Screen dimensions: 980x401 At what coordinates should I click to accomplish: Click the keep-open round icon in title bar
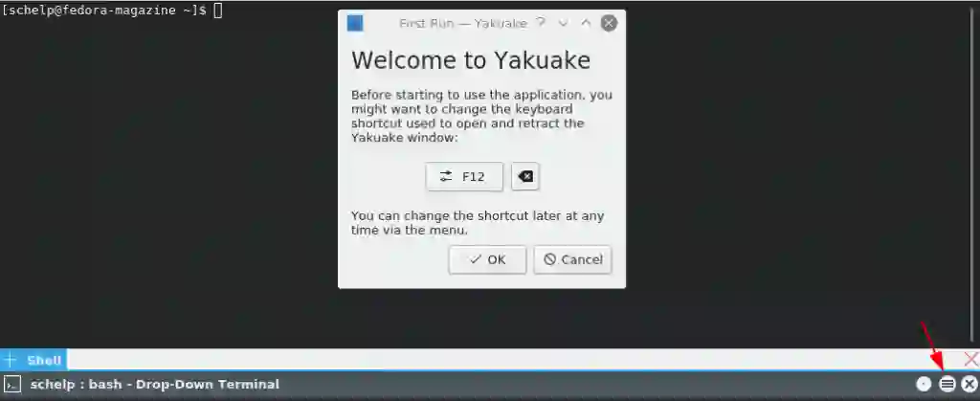(x=924, y=384)
